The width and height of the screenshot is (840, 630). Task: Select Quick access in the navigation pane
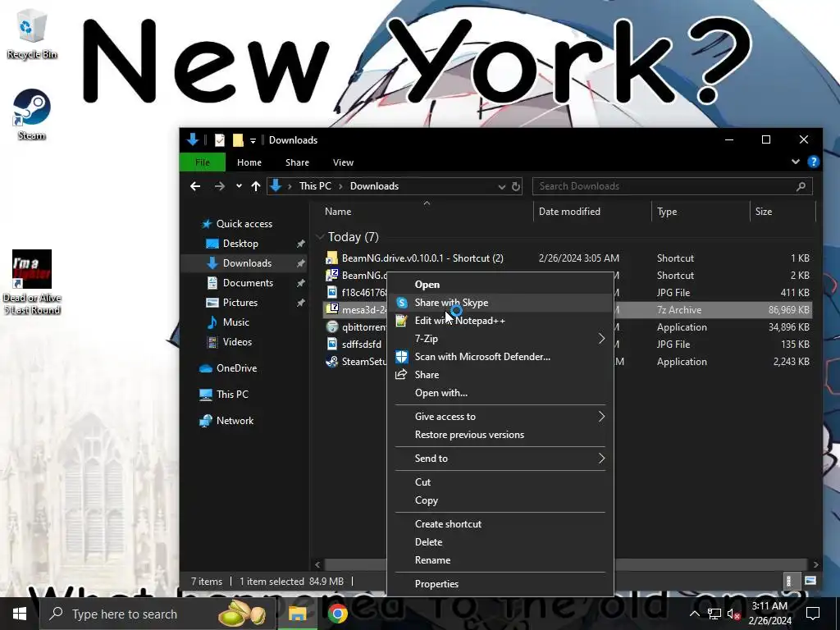tap(244, 224)
